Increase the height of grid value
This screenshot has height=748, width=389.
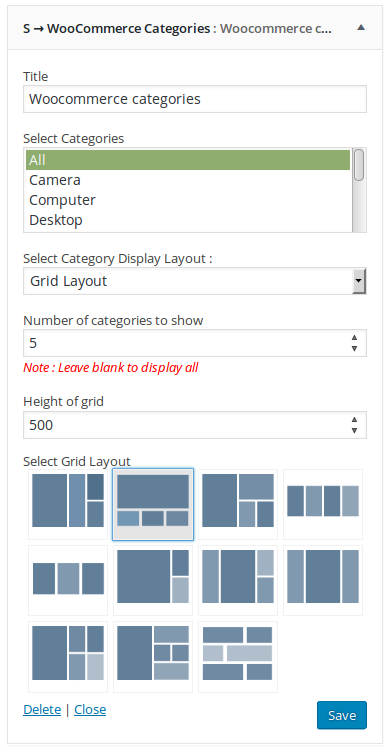click(354, 419)
